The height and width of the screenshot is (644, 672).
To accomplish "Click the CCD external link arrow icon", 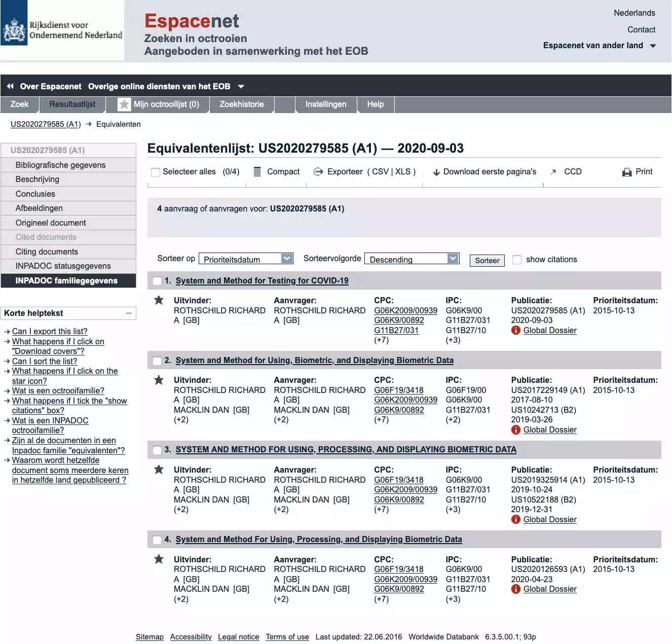I will tap(553, 172).
